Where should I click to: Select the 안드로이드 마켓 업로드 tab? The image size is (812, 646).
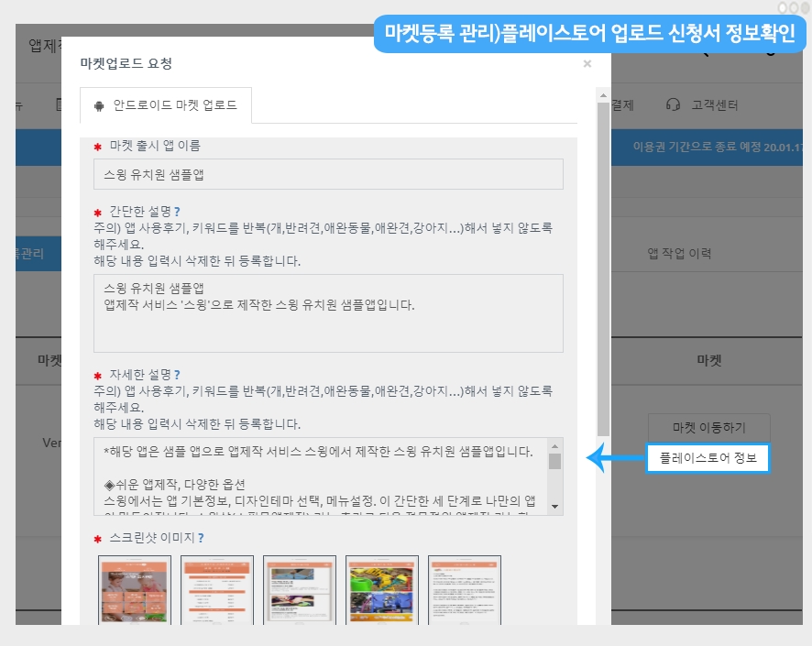[x=166, y=105]
